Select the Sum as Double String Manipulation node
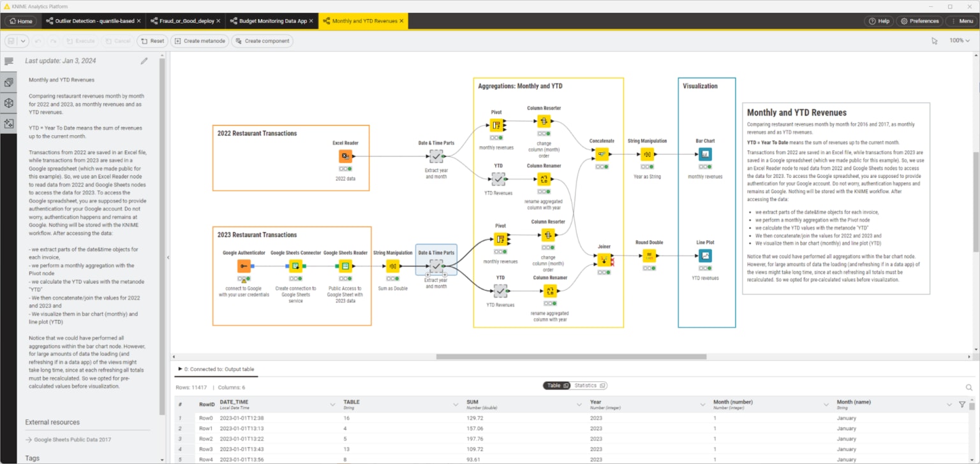Screen dimensions: 980x464 393,266
